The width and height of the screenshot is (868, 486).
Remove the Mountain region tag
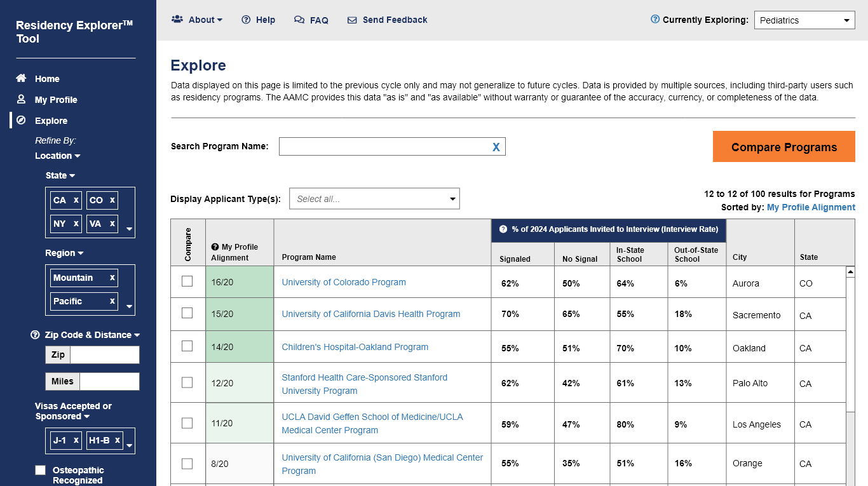tap(112, 278)
